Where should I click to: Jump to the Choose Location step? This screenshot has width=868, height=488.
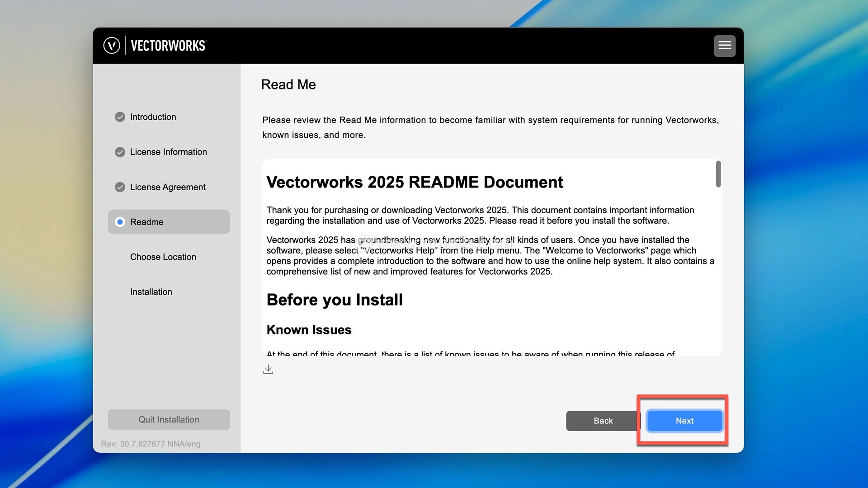pyautogui.click(x=163, y=257)
